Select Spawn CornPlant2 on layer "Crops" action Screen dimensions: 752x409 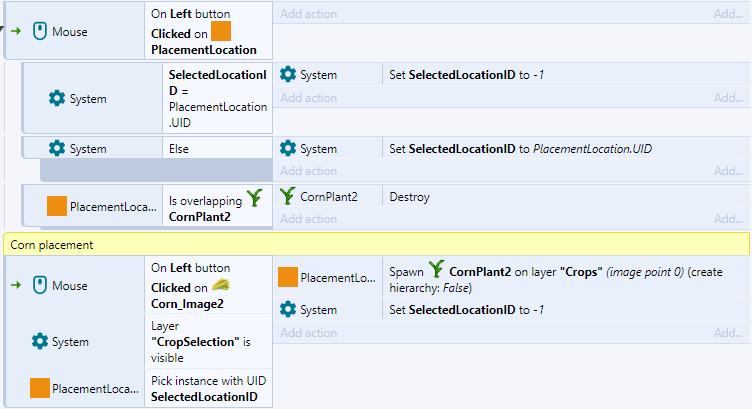pyautogui.click(x=566, y=277)
